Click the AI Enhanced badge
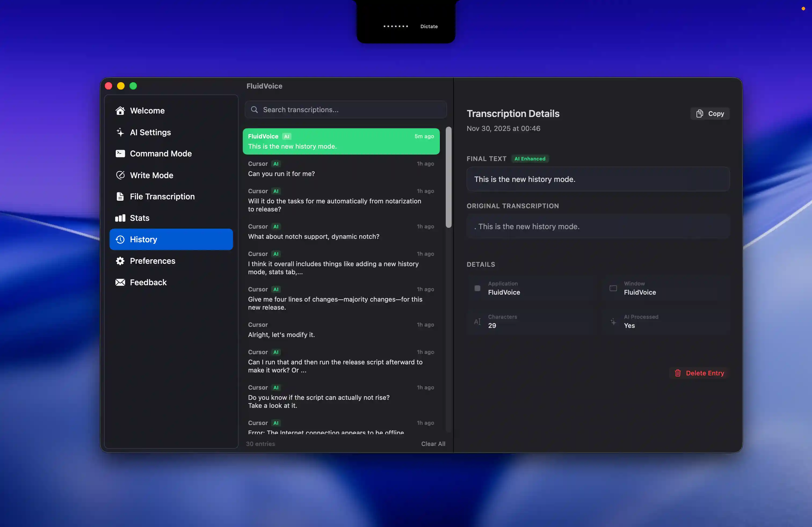Screen dimensions: 812x527 tap(530, 159)
